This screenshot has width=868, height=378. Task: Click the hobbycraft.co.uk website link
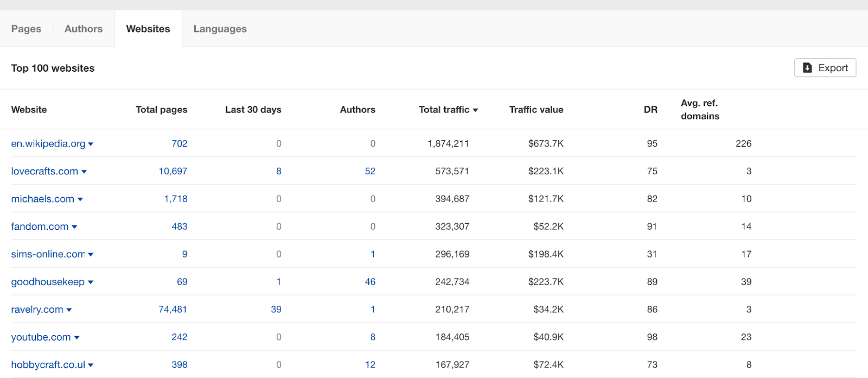(x=48, y=365)
